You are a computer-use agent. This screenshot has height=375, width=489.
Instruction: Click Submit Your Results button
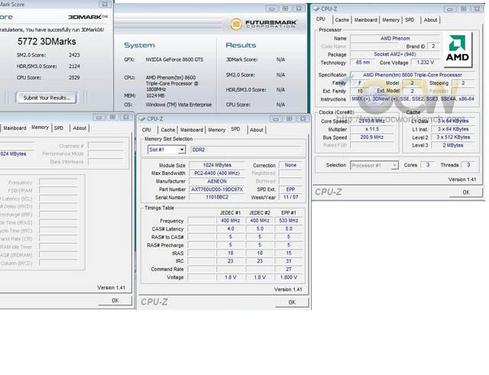point(46,98)
